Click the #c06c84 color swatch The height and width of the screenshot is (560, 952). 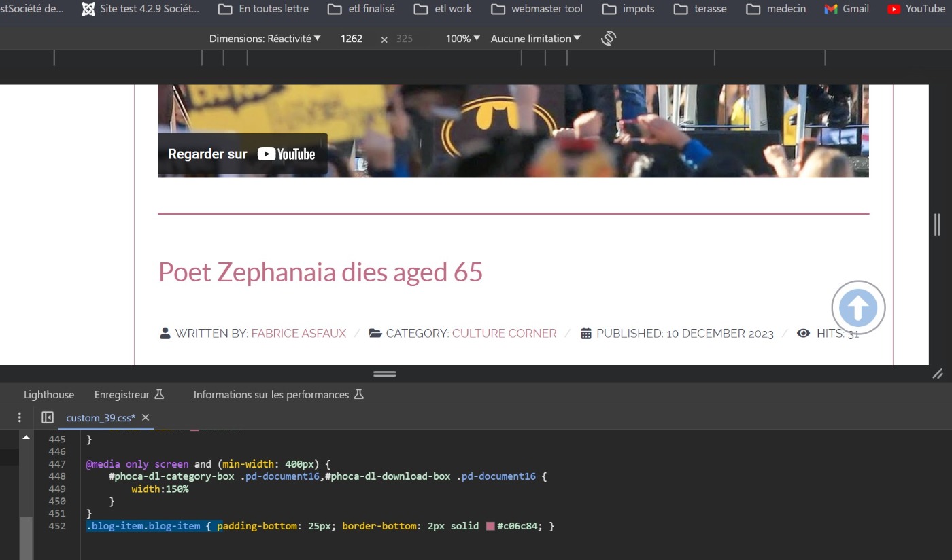[490, 526]
